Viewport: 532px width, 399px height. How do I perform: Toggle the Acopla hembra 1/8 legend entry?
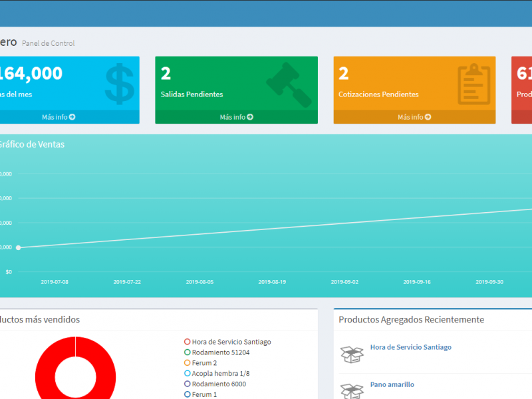221,374
